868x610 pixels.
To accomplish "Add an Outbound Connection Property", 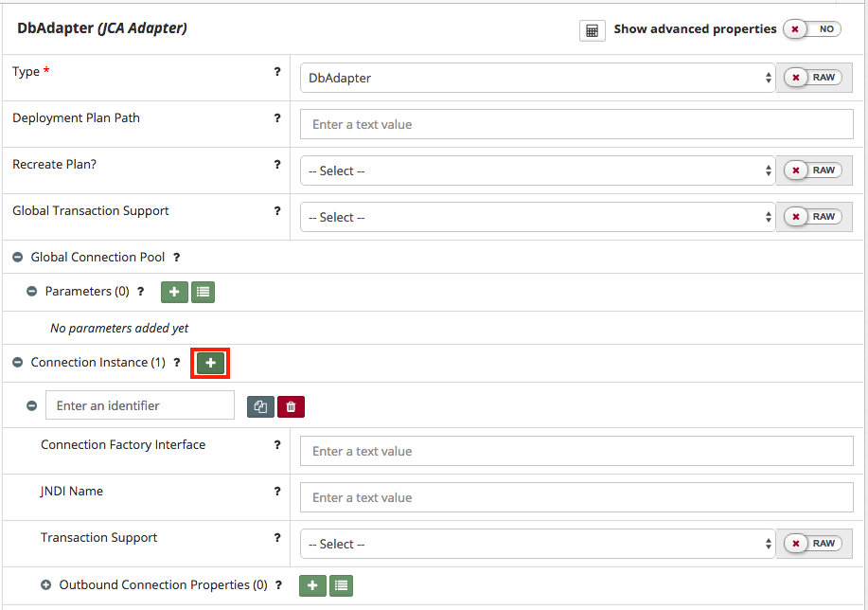I will [x=312, y=585].
